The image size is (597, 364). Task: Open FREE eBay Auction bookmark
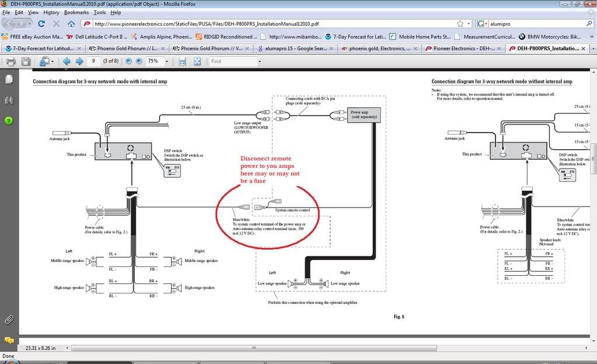pos(32,37)
